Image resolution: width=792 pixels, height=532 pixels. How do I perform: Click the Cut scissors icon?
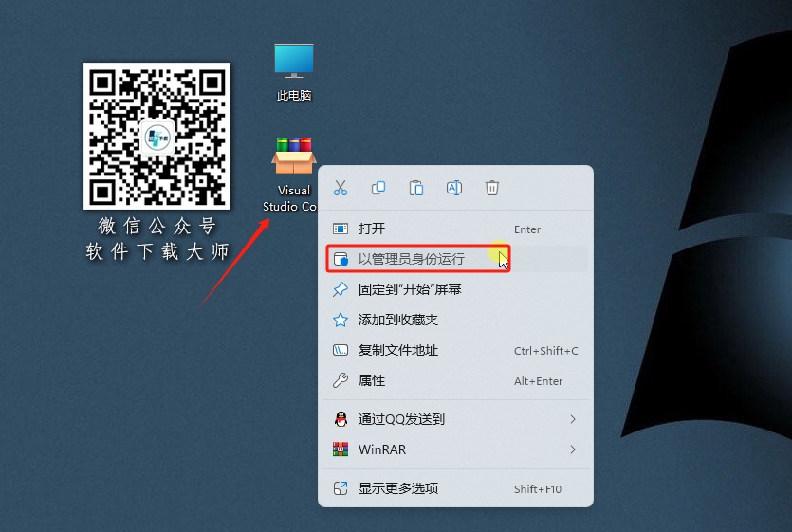pyautogui.click(x=341, y=188)
